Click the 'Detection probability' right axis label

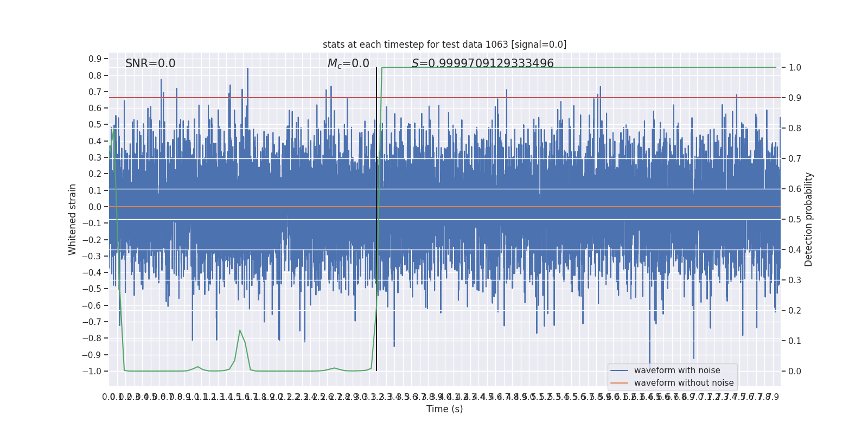coord(809,219)
